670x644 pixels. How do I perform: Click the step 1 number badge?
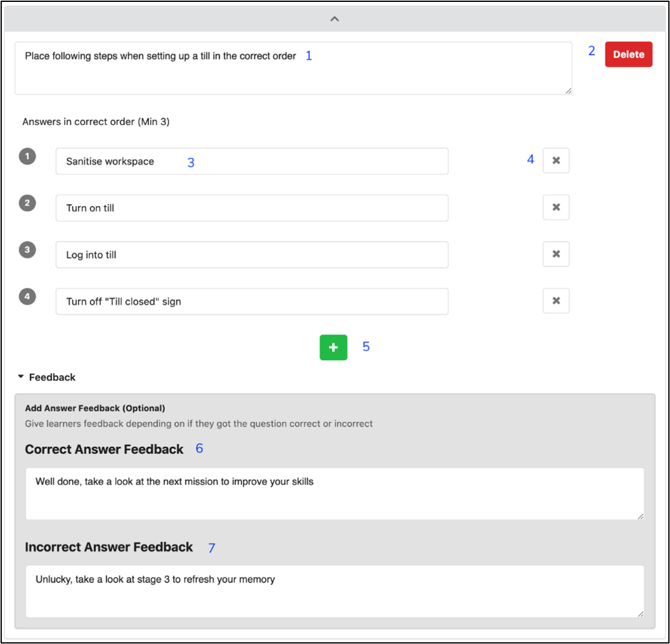tap(27, 156)
